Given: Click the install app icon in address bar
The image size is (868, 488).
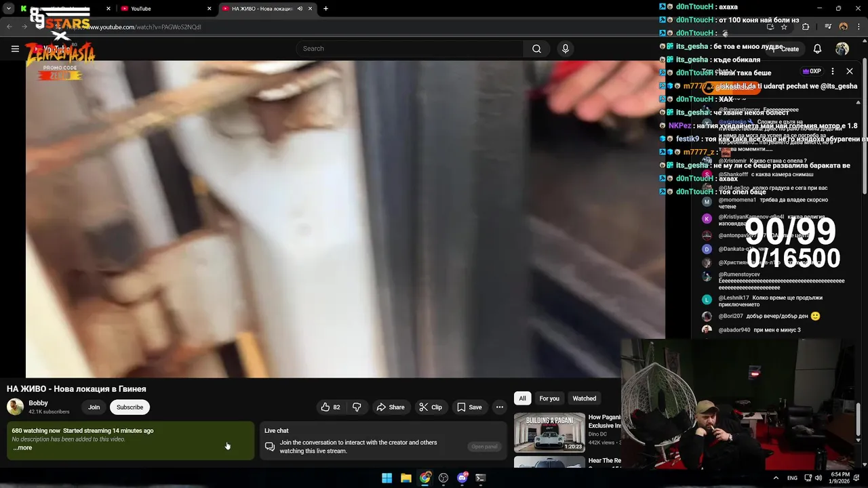Looking at the screenshot, I should click(x=770, y=27).
